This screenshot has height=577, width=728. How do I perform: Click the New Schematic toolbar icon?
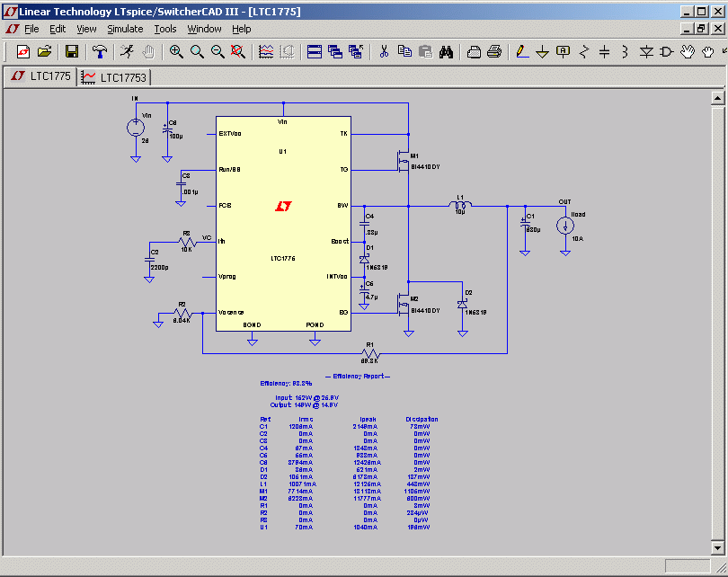[x=23, y=51]
